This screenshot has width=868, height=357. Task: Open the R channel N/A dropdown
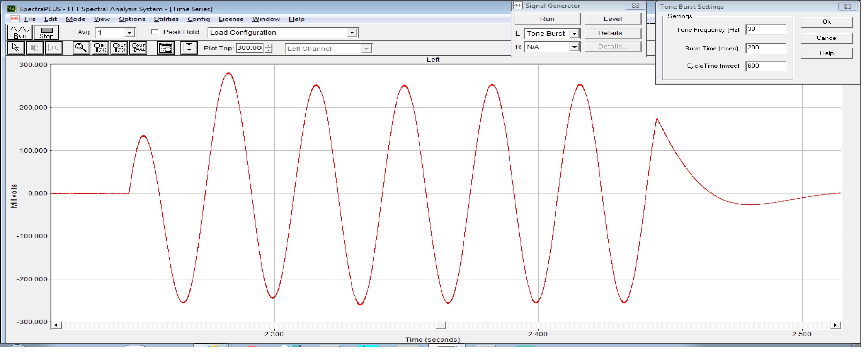point(575,47)
